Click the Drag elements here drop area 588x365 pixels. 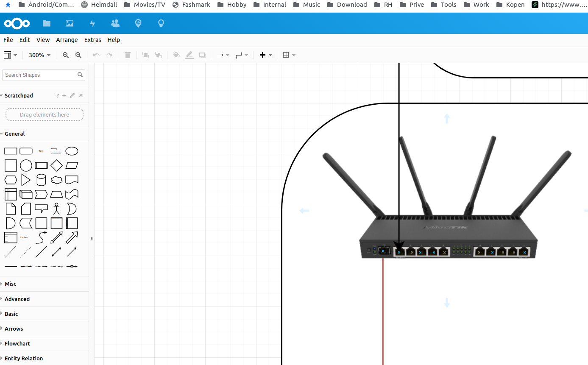click(x=45, y=114)
